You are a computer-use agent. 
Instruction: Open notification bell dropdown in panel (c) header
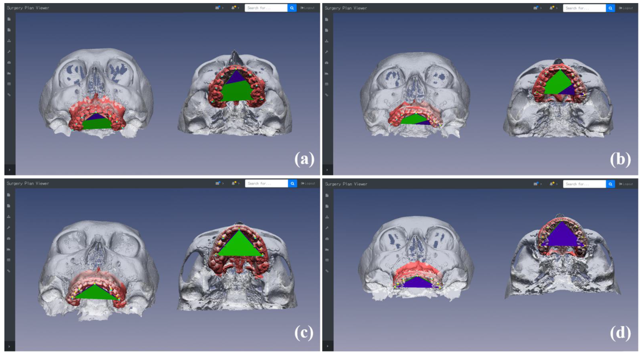[x=233, y=183]
